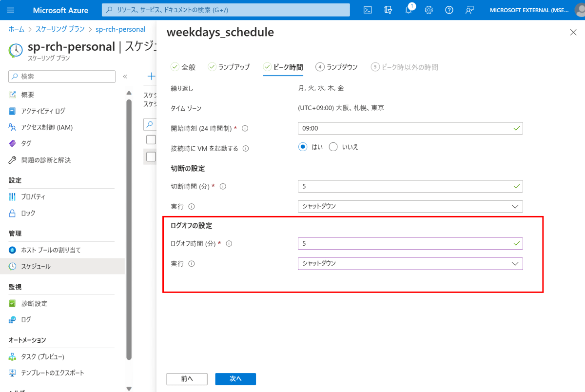Click the info icon next to ログオフ時間 (分)
This screenshot has width=585, height=392.
click(229, 243)
